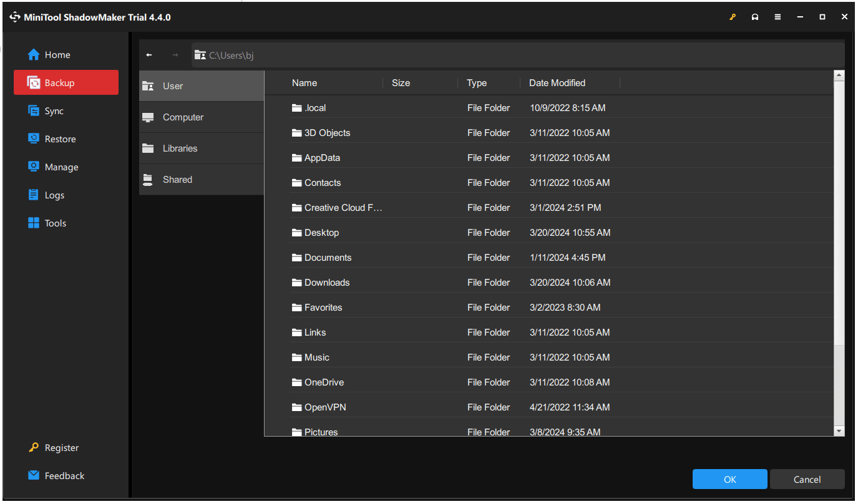
Task: Open support via the headset icon
Action: tap(755, 17)
